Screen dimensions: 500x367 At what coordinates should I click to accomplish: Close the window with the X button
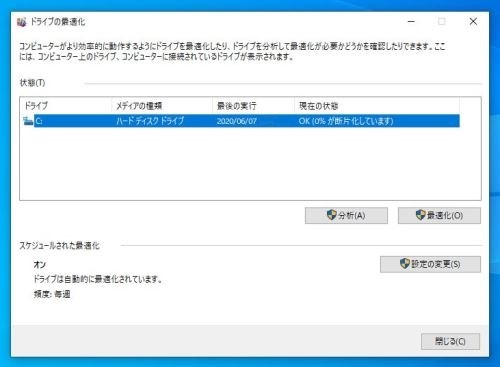[x=473, y=22]
